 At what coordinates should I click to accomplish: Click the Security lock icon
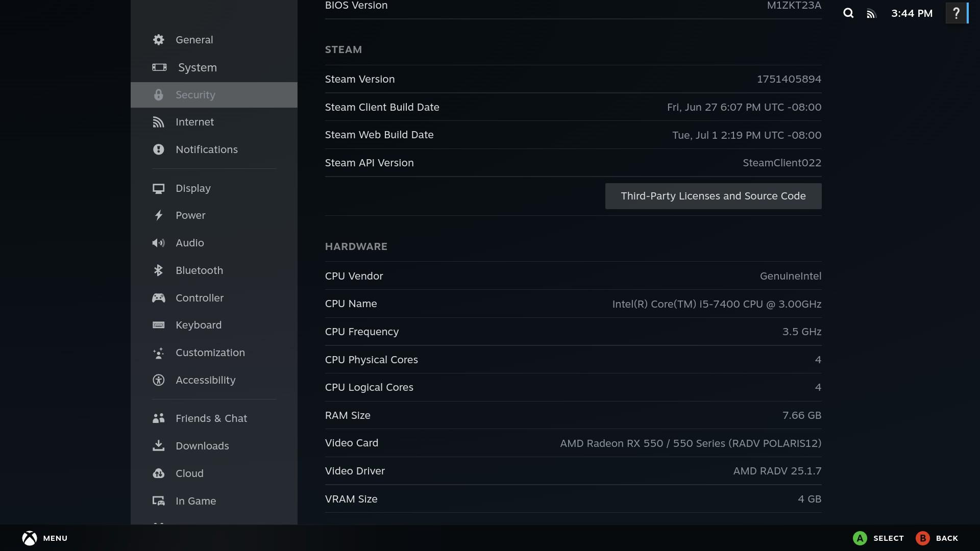(159, 95)
